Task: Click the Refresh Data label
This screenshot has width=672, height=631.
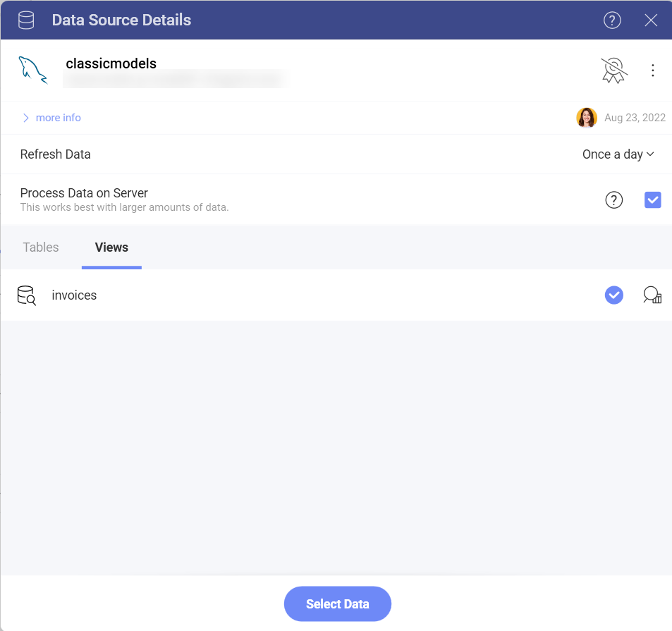Action: [x=55, y=154]
